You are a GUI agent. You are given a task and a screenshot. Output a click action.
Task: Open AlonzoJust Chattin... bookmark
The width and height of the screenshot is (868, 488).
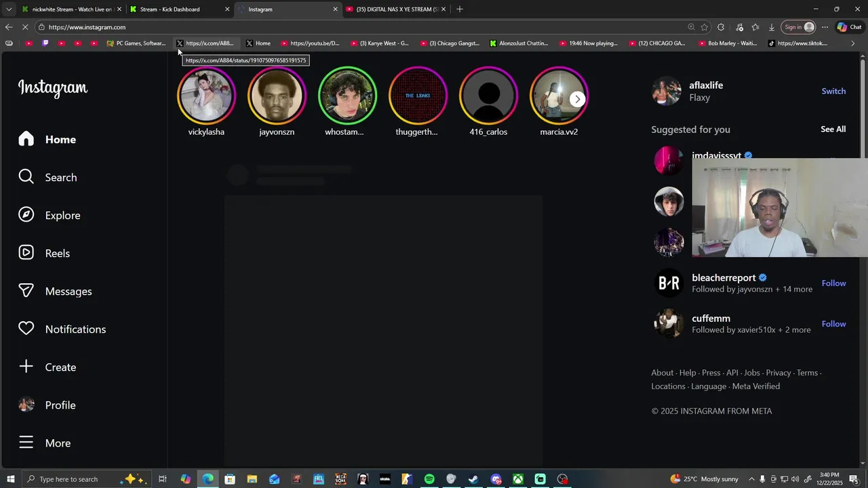pyautogui.click(x=519, y=43)
